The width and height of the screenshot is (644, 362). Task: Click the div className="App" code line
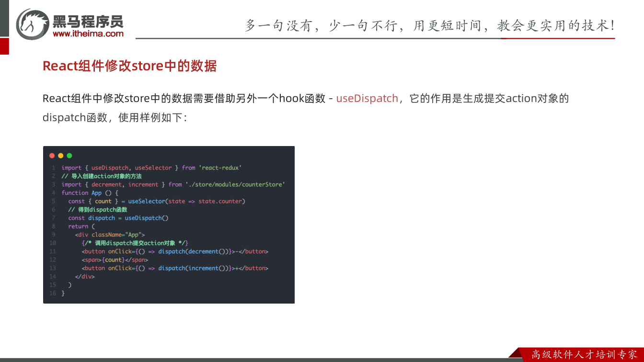point(110,235)
